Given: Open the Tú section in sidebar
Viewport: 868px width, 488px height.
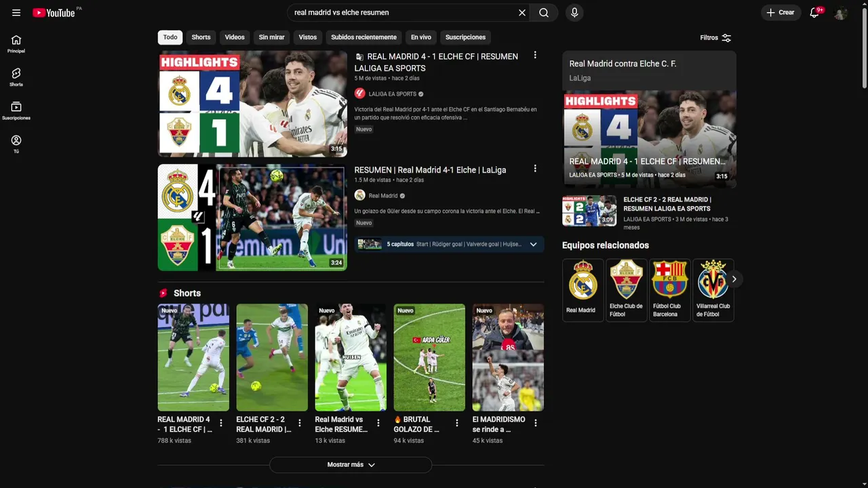Looking at the screenshot, I should tap(16, 144).
